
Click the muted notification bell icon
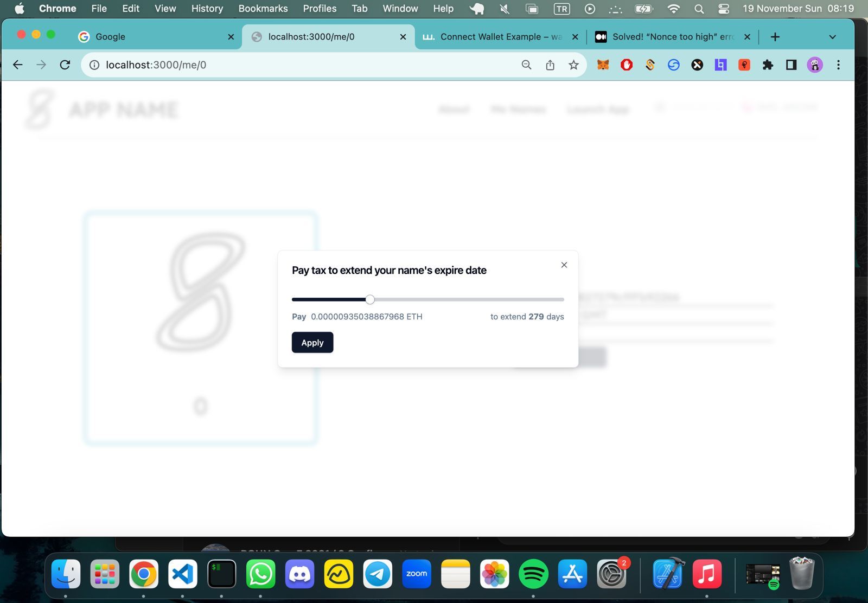505,9
